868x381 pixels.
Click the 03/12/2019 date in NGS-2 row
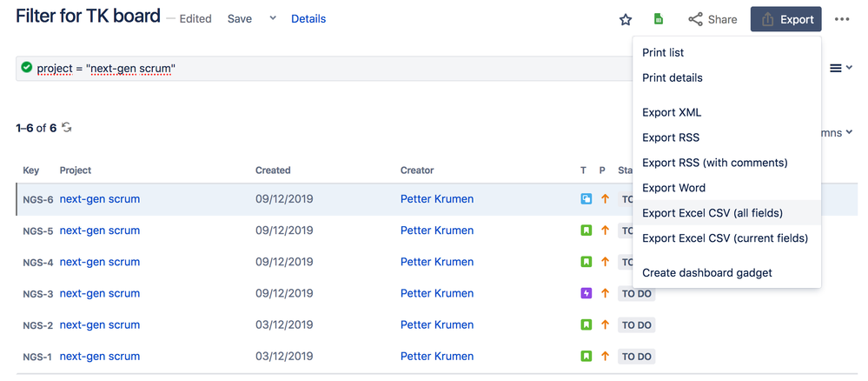[284, 324]
